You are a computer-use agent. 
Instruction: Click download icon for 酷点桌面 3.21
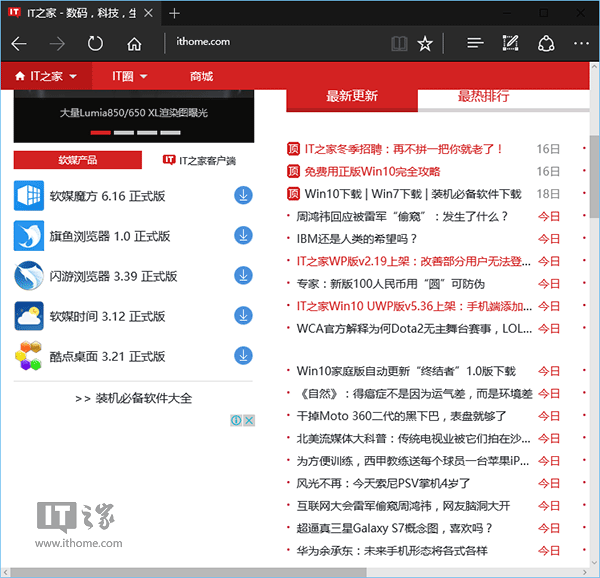[x=243, y=355]
